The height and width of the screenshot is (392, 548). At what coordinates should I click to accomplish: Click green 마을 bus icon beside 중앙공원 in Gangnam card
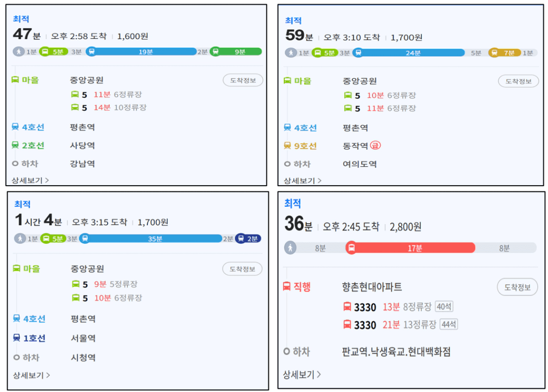click(x=15, y=80)
